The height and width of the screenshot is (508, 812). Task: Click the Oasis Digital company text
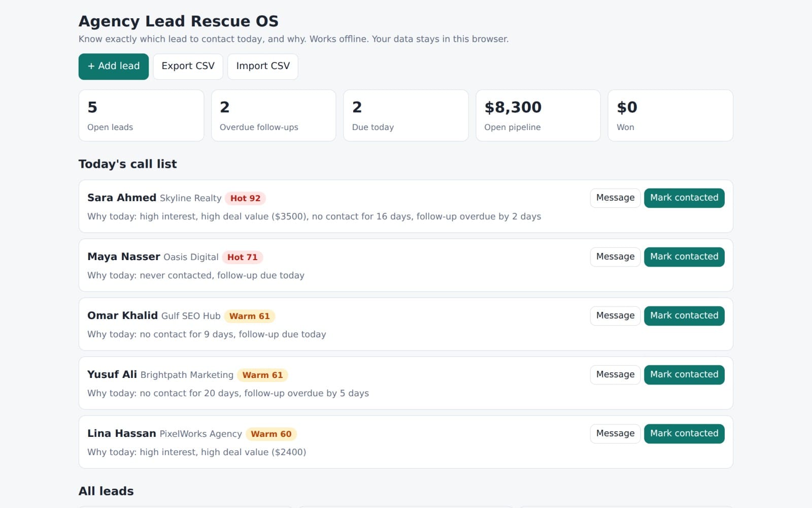click(191, 257)
